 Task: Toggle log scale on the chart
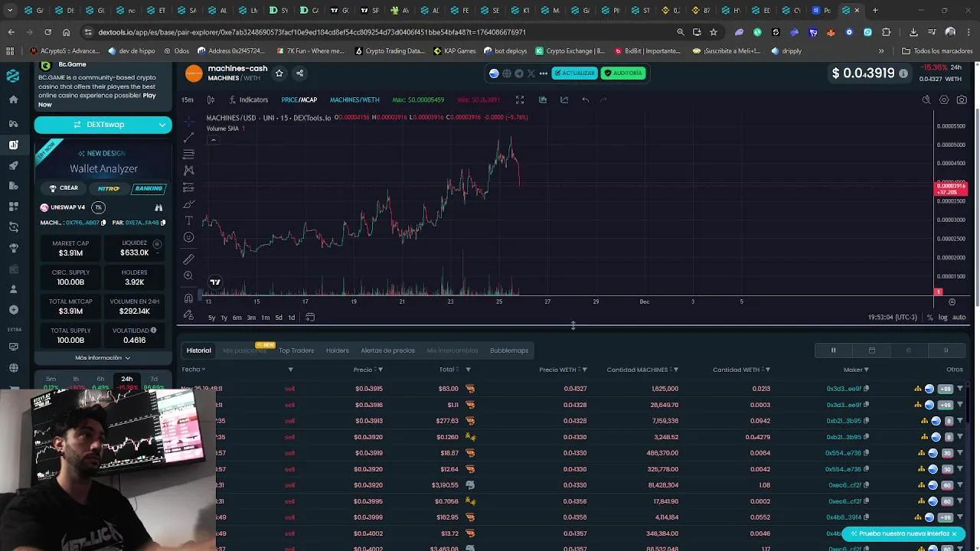[942, 317]
